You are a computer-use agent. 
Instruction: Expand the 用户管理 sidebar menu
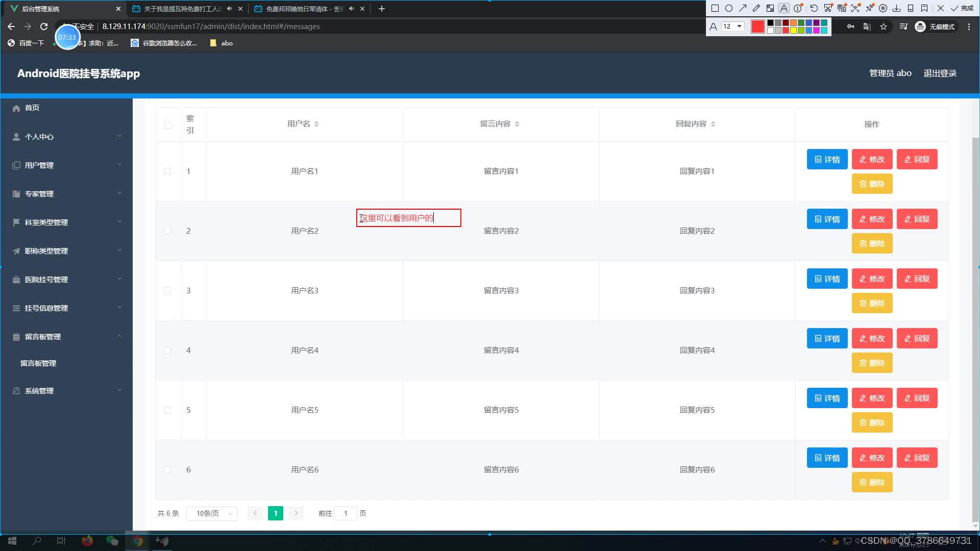[x=66, y=165]
